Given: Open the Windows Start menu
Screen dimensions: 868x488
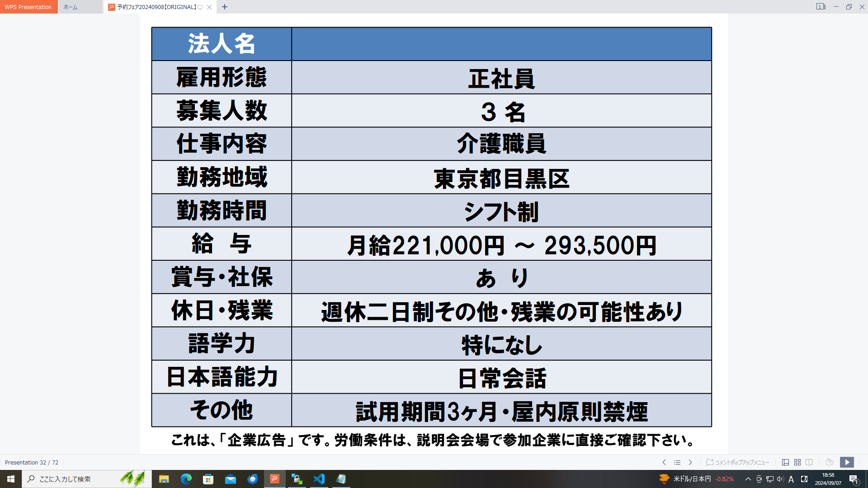Looking at the screenshot, I should tap(11, 479).
